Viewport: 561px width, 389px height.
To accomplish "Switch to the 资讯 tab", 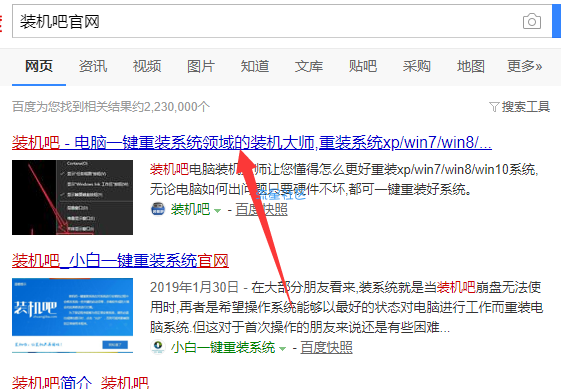I will (x=93, y=66).
